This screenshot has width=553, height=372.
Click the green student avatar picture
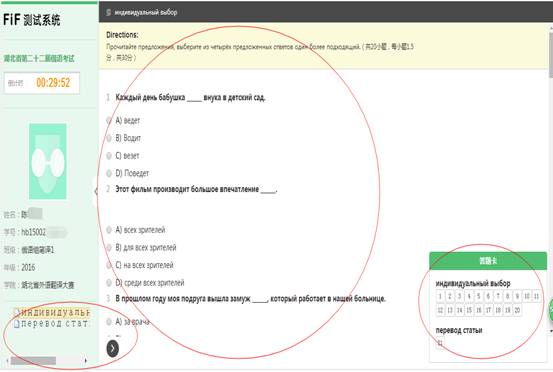click(x=48, y=161)
